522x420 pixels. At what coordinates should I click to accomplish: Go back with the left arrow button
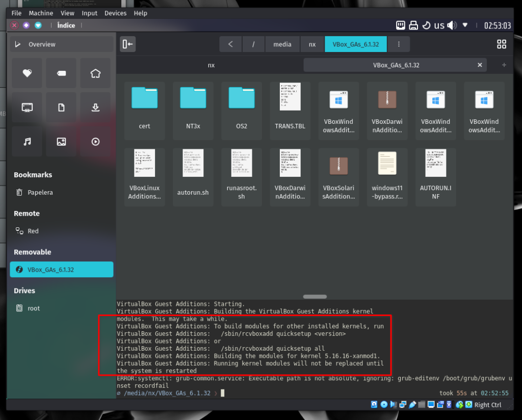tap(230, 44)
